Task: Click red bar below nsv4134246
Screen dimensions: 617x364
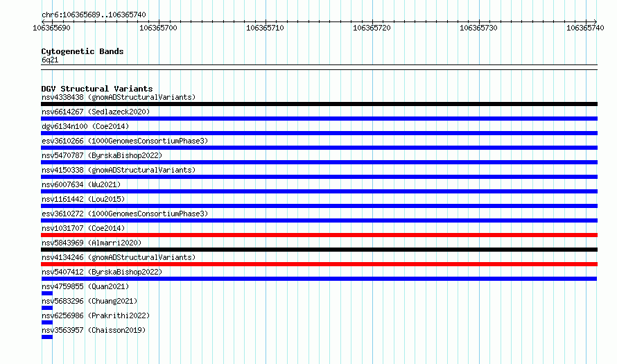Action: (x=319, y=264)
